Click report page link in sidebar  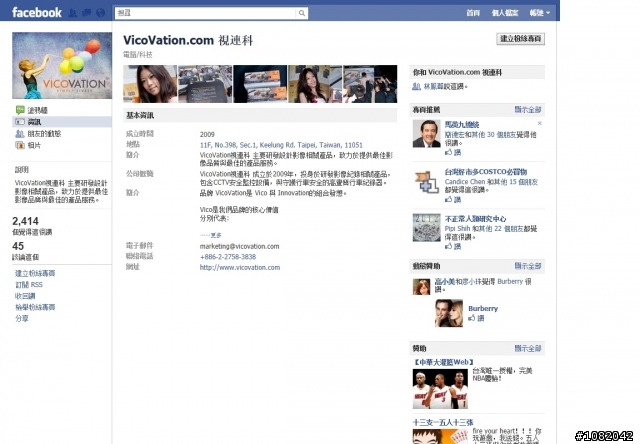pos(35,307)
